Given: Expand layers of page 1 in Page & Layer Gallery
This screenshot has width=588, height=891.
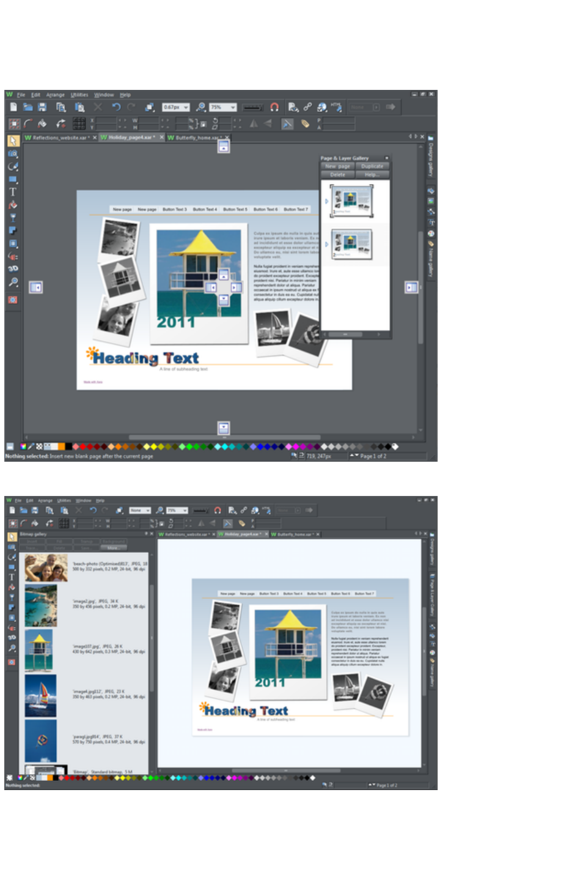Looking at the screenshot, I should point(326,201).
